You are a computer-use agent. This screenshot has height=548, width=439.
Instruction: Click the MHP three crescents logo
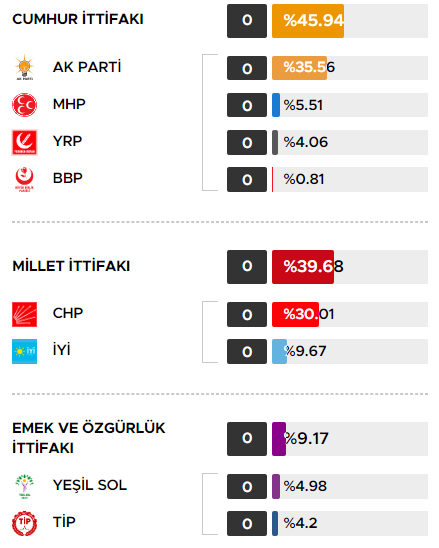24,104
